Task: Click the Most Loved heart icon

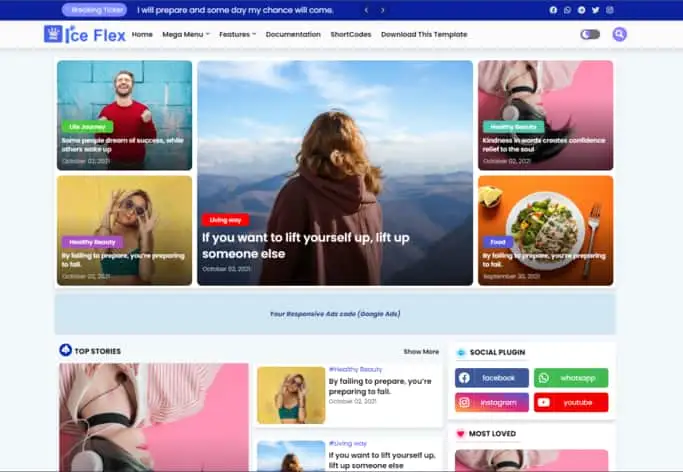Action: (x=460, y=434)
